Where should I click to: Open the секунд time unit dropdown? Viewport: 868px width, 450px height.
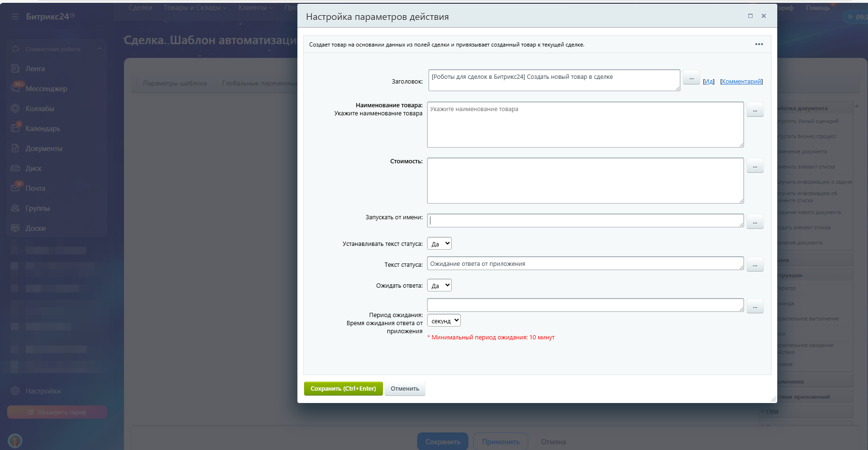[444, 320]
